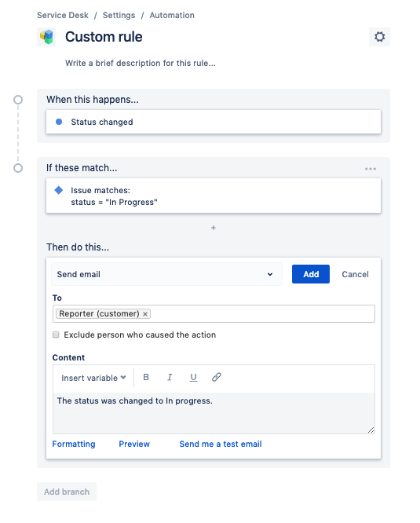Click the Custom rule cube logo
This screenshot has height=523, width=420.
pyautogui.click(x=46, y=37)
